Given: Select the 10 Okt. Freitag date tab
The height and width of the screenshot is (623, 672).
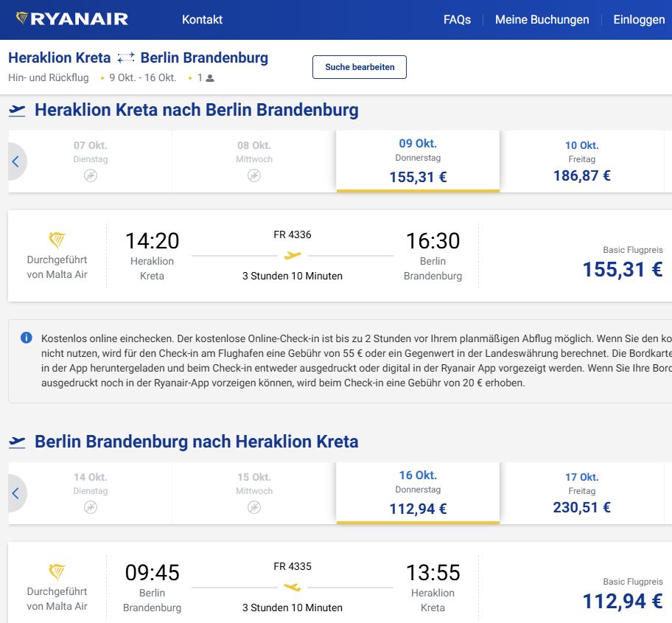Looking at the screenshot, I should click(581, 161).
